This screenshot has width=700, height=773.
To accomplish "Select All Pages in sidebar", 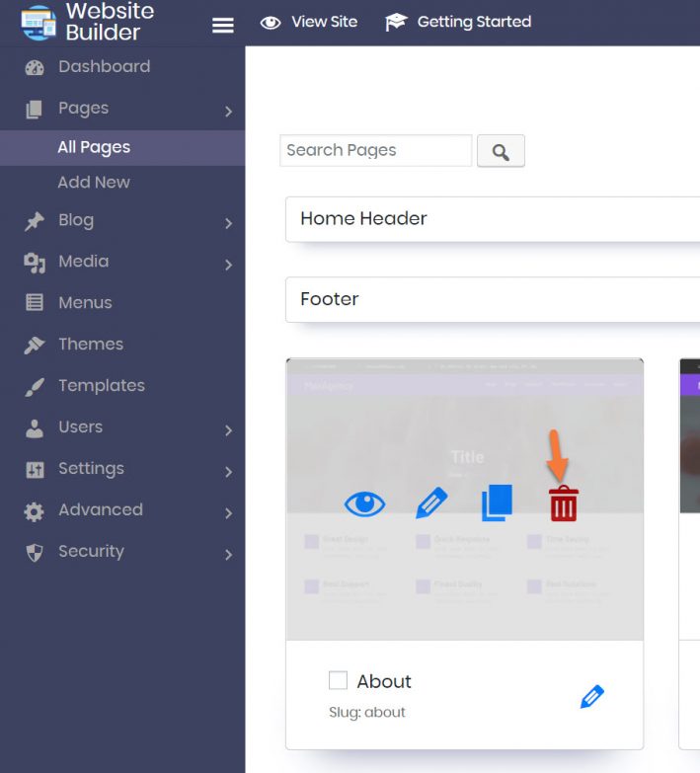I will (x=94, y=147).
